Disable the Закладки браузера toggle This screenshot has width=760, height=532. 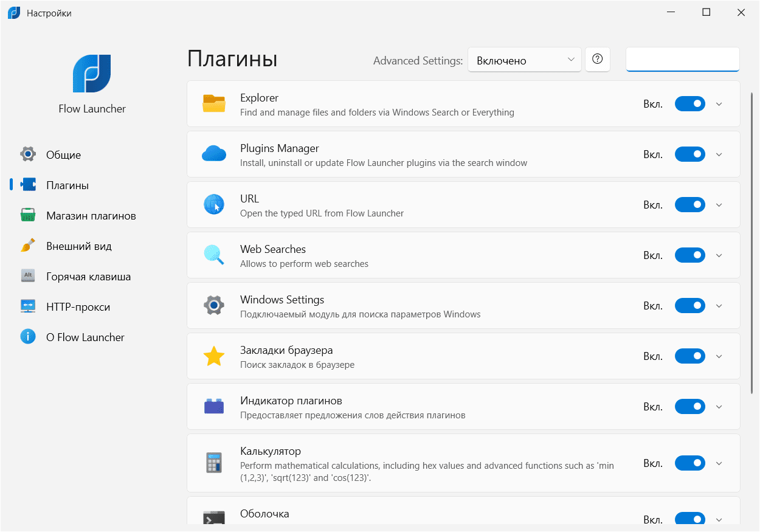[x=690, y=356]
